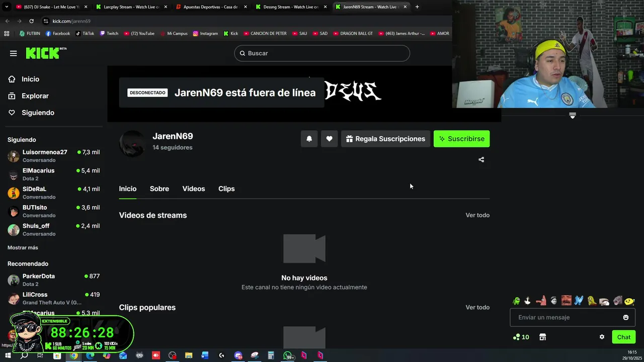Screen dimensions: 644x362
Task: Open the DRAGON BALL GT bookmark
Action: coord(353,34)
